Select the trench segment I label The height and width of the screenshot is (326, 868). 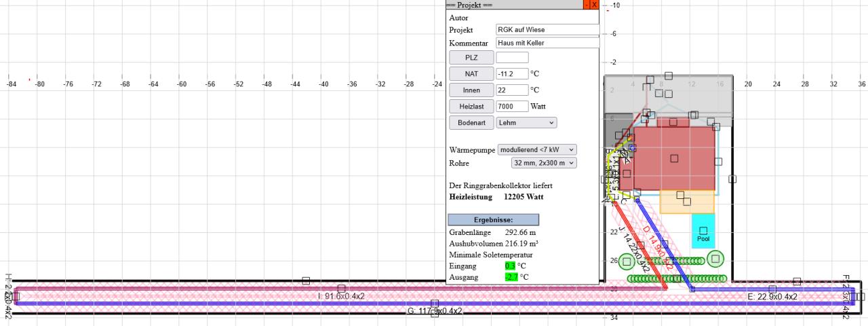coord(341,297)
